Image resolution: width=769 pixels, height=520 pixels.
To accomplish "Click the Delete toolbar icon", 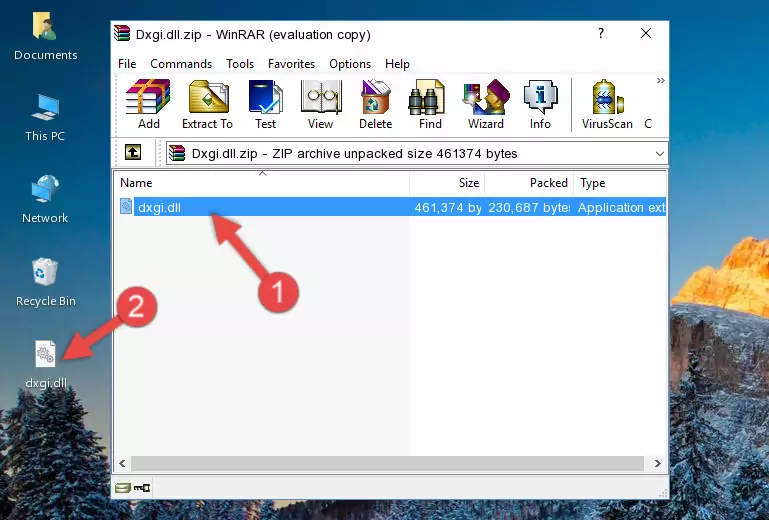I will point(376,104).
